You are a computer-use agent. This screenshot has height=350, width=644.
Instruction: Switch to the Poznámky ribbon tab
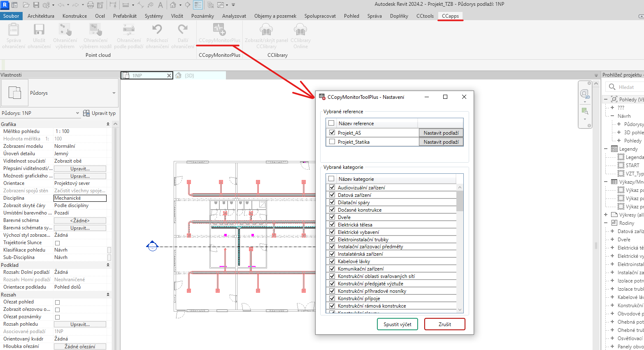click(202, 16)
